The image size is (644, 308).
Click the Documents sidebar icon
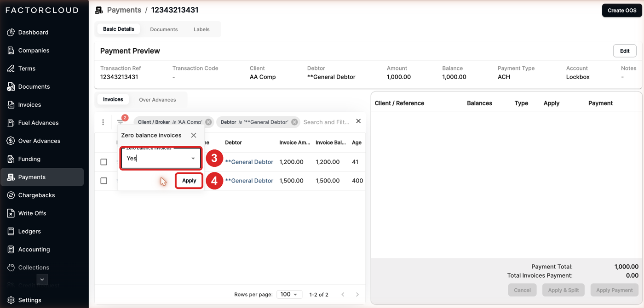click(x=11, y=86)
